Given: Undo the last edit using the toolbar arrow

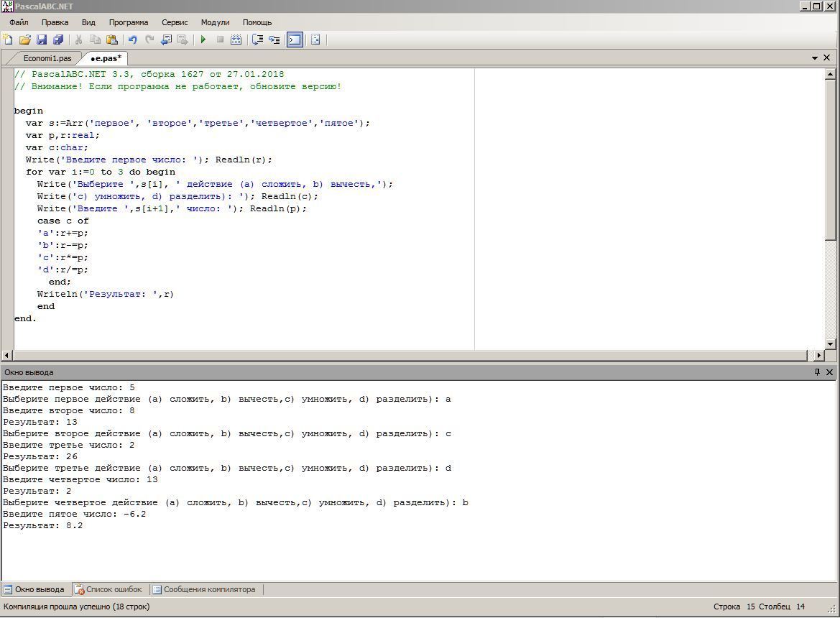Looking at the screenshot, I should (x=132, y=40).
